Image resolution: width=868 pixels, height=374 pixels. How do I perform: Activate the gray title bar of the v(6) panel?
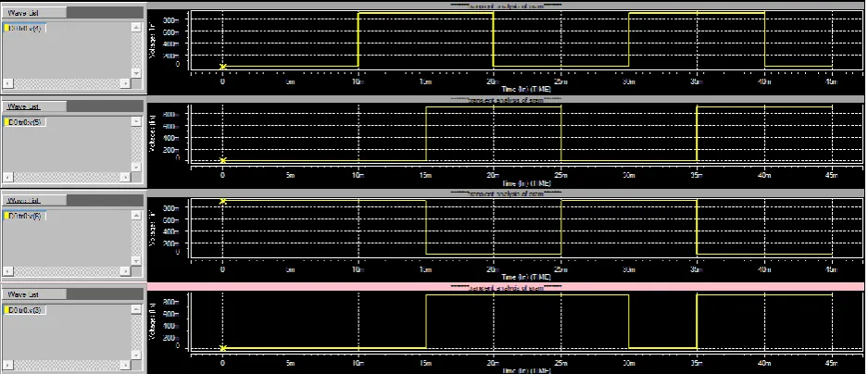tap(506, 193)
